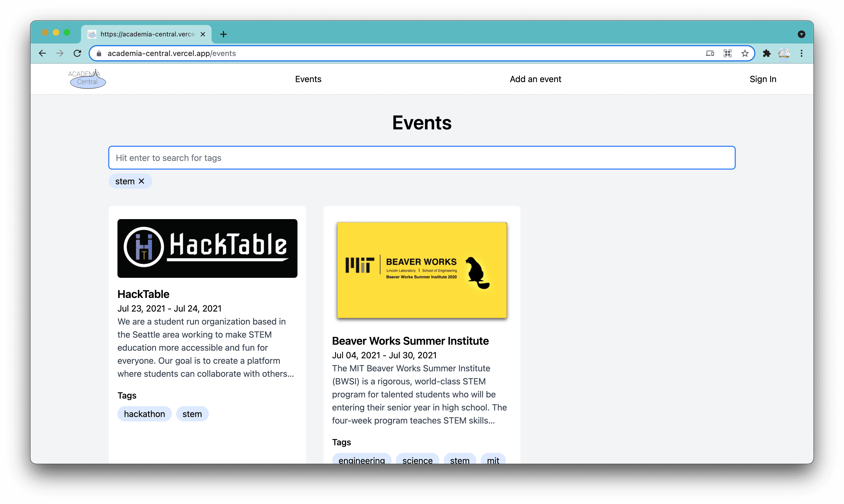Click the QR/grid icon in the address bar
The width and height of the screenshot is (844, 504).
(728, 53)
